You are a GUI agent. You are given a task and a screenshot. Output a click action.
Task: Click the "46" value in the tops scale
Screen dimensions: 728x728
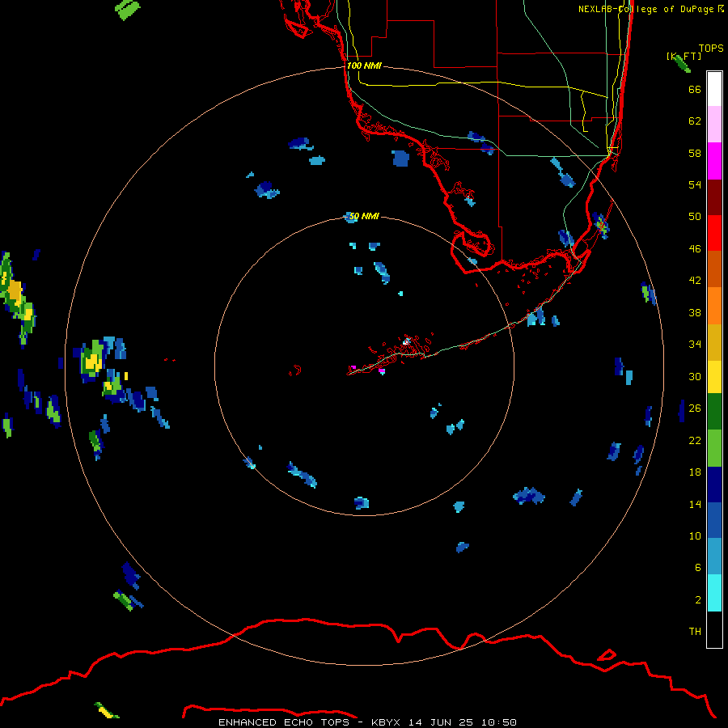click(695, 249)
